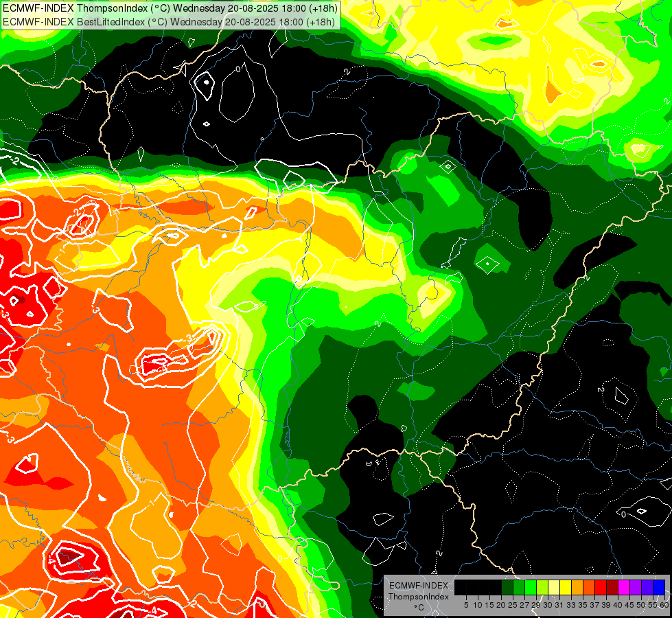Viewport: 672px width, 618px height.
Task: Click the legend scale value 35
Action: [583, 605]
